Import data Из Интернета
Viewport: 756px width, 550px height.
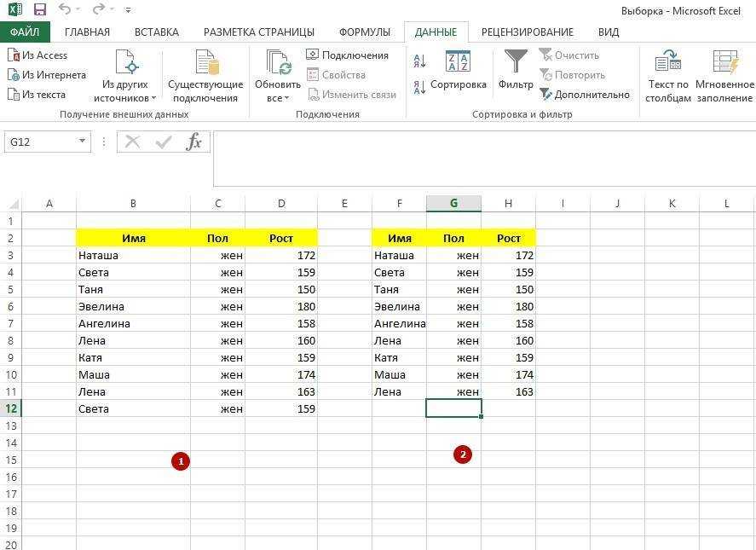coord(47,75)
